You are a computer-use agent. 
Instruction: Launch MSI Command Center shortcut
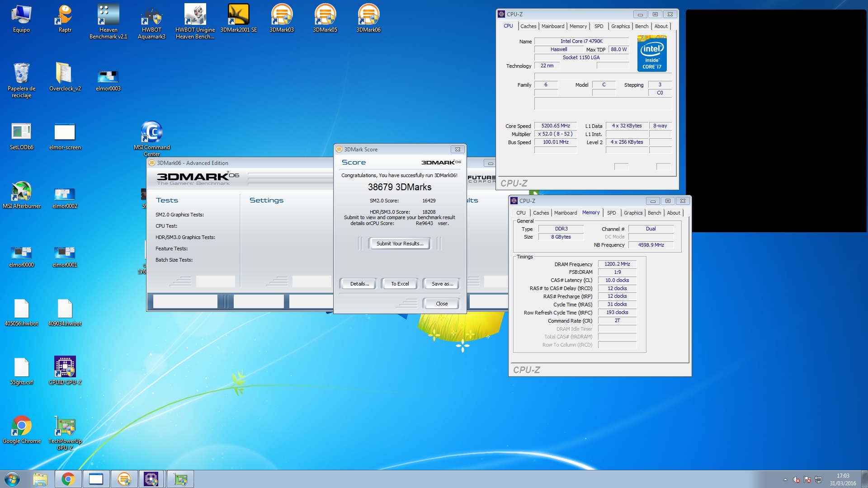pyautogui.click(x=151, y=139)
